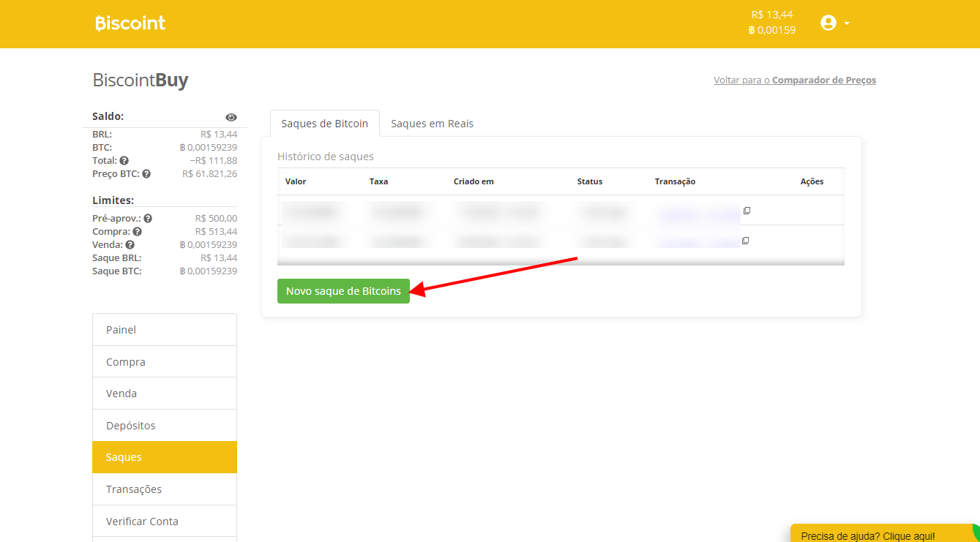Viewport: 980px width, 542px height.
Task: Click header BTC balance 0,00159
Action: [772, 31]
